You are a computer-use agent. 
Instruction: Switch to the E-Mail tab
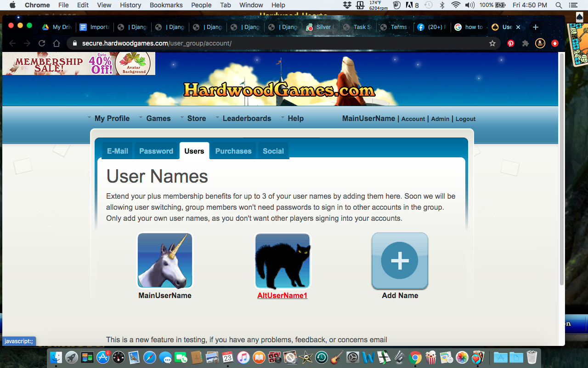pyautogui.click(x=118, y=151)
